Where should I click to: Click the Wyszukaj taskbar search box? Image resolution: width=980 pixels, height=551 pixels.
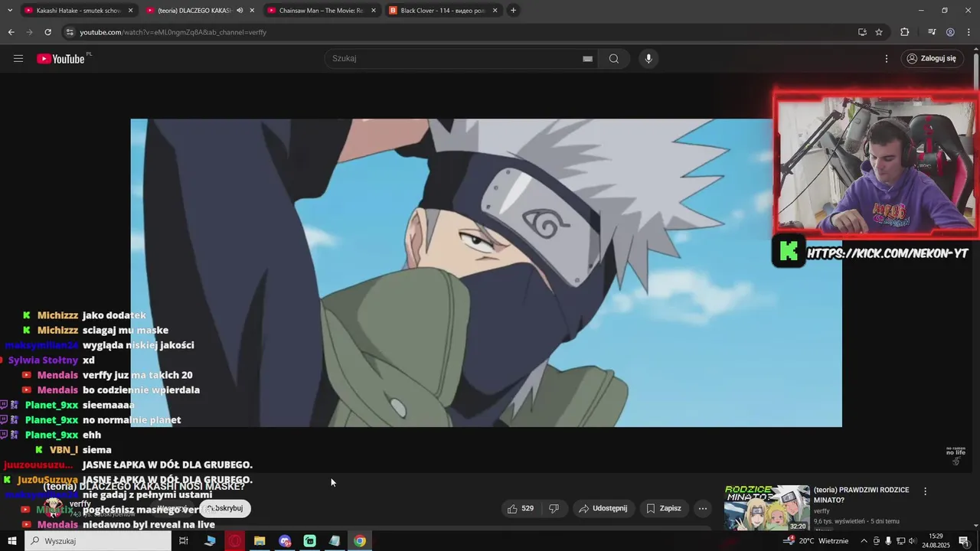[98, 541]
